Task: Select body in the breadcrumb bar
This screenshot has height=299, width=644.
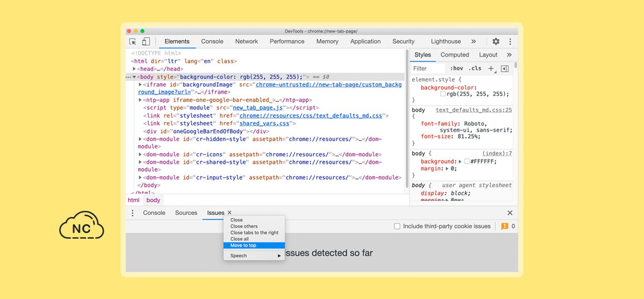Action: 153,200
